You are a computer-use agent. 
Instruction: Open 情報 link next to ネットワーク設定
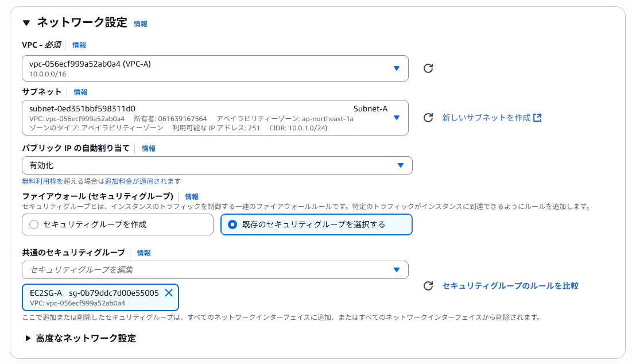click(141, 24)
